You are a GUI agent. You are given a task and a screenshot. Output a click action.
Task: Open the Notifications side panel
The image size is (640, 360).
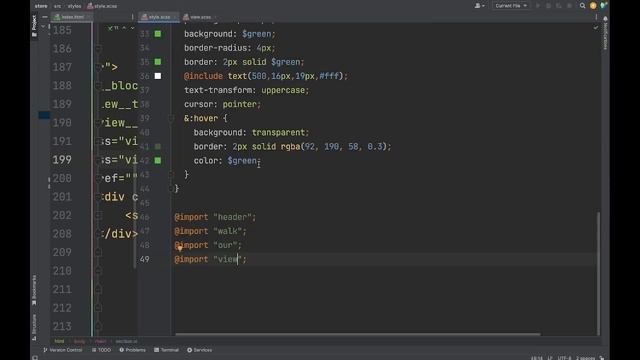point(605,33)
